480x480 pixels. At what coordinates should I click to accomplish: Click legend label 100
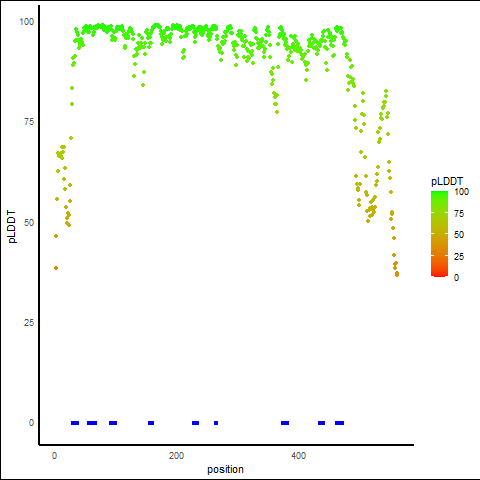tap(462, 192)
